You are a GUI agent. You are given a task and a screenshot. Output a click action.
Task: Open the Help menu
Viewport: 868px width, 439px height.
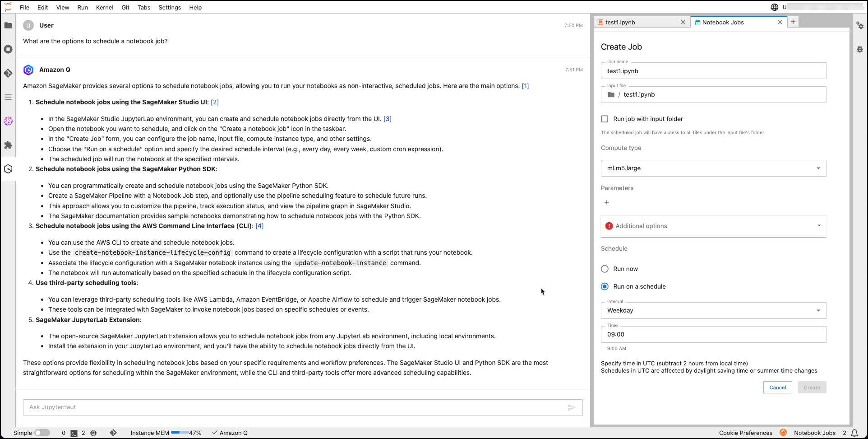pos(195,7)
